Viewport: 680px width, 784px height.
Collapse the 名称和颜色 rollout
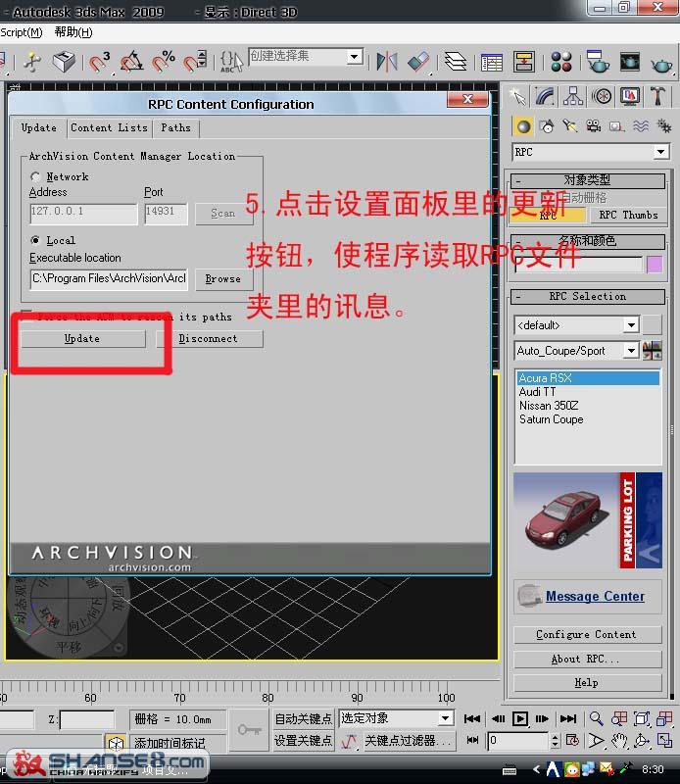coord(588,241)
